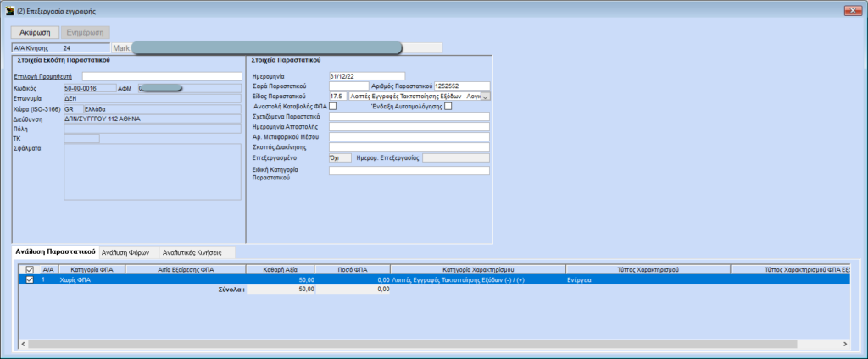Click the Ημερομ. Επεξεργασίας field

[x=455, y=157]
